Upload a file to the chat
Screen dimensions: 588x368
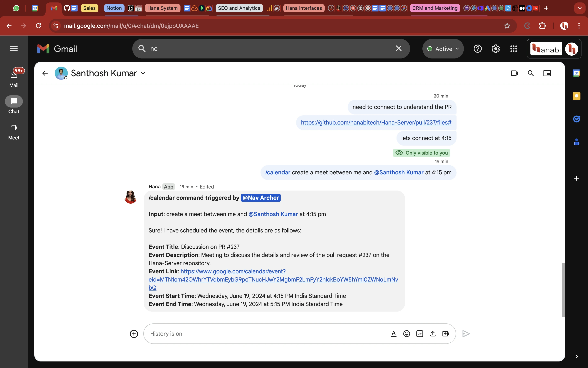pos(432,334)
